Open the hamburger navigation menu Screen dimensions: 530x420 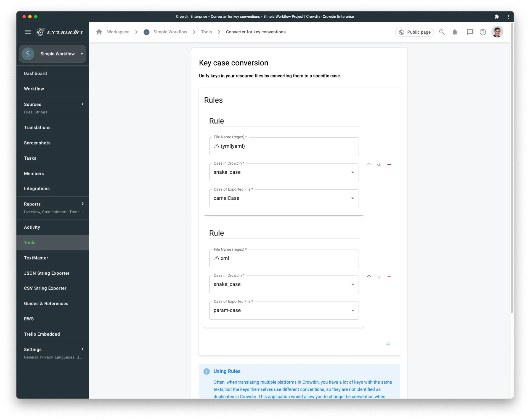coord(28,32)
